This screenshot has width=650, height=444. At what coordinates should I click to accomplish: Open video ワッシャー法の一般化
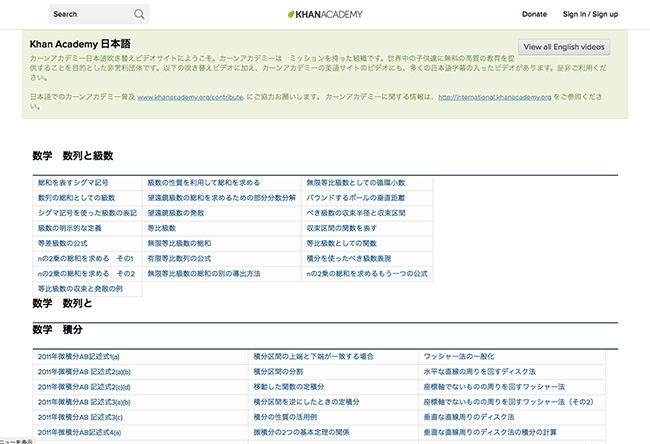coord(459,357)
